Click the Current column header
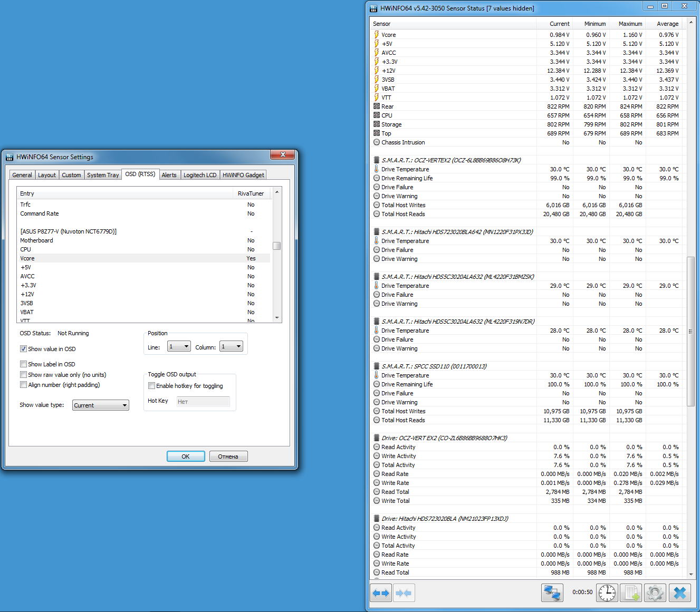Screen dimensions: 700x612 [x=554, y=24]
